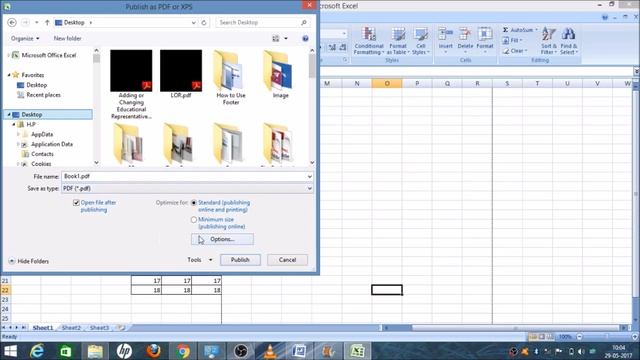
Task: Open Conditional Formatting in the Excel ribbon
Action: pyautogui.click(x=369, y=41)
